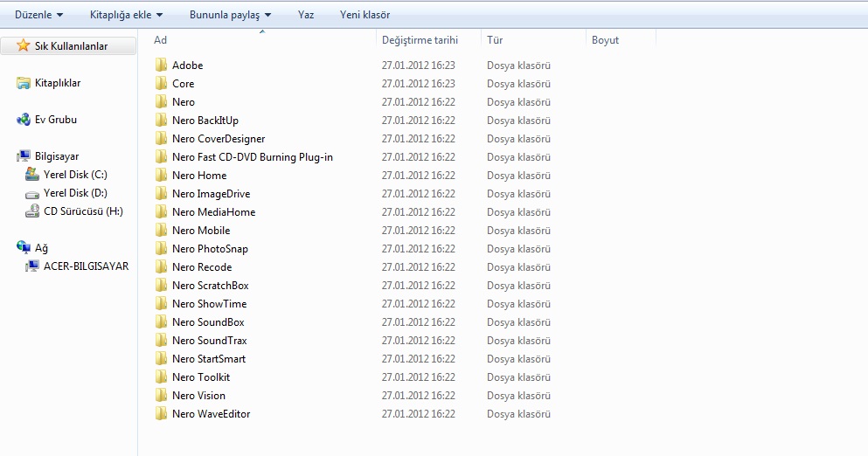This screenshot has width=868, height=456.
Task: Create a new folder with Yeni klasör
Action: (x=365, y=15)
